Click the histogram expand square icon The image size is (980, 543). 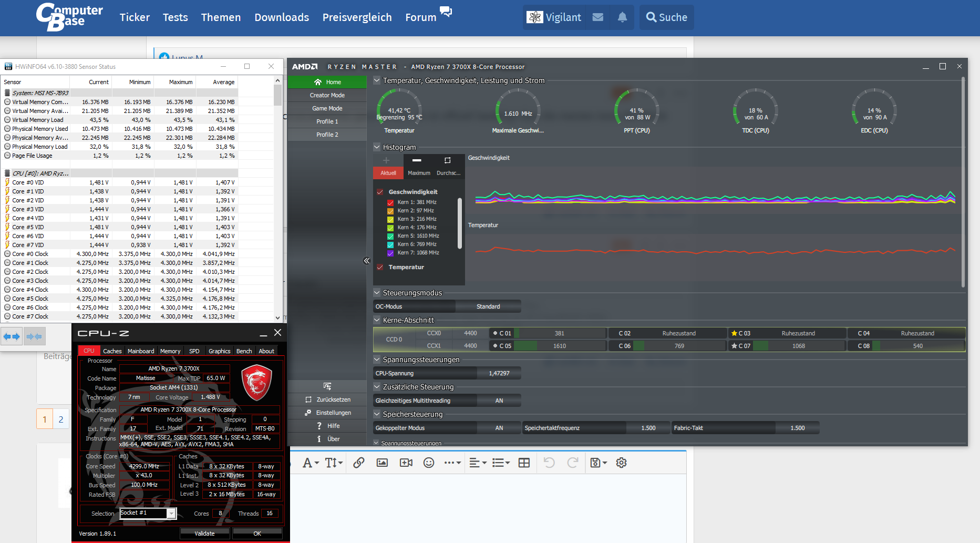[x=448, y=160]
